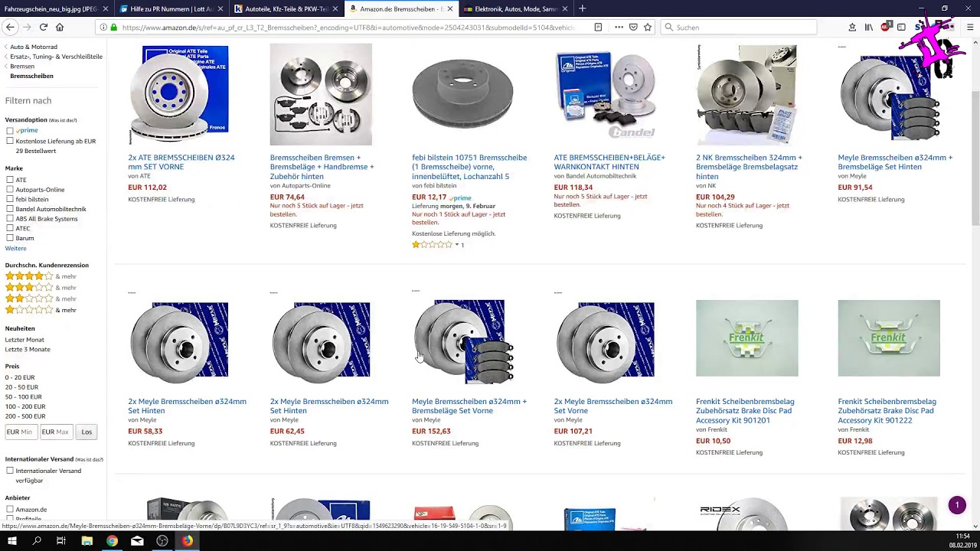
Task: Expand more brands via Weitere
Action: tap(15, 248)
